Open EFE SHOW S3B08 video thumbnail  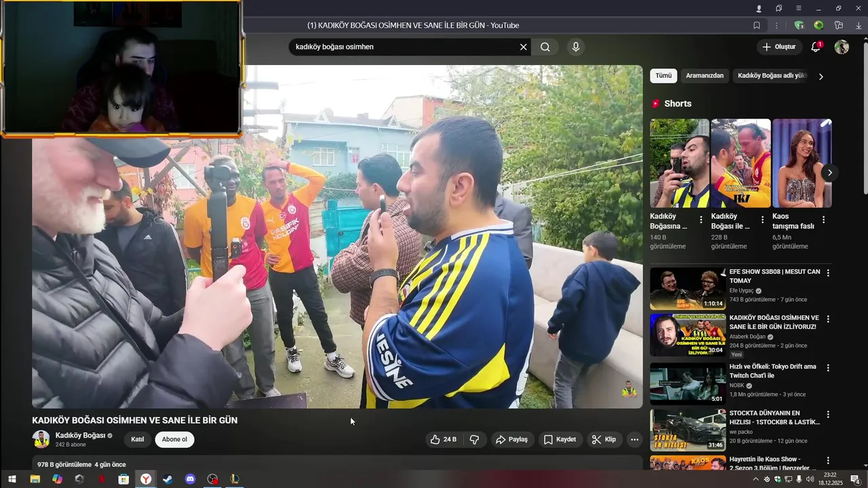coord(688,289)
